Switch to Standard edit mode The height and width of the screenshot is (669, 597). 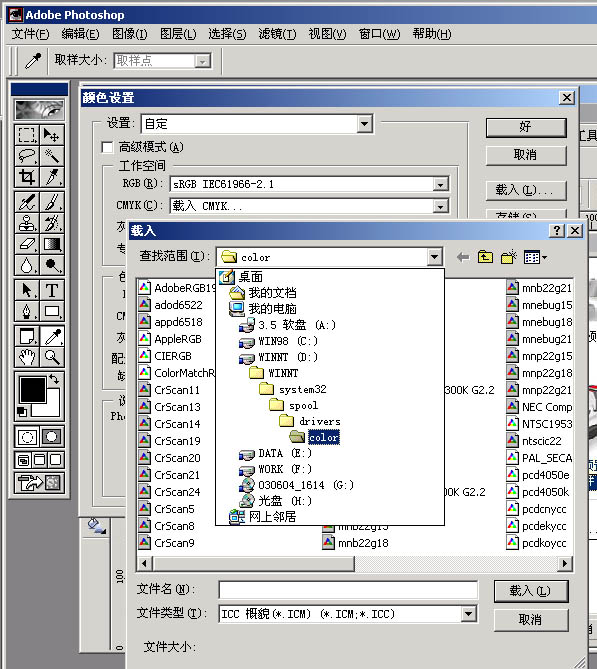coord(27,437)
